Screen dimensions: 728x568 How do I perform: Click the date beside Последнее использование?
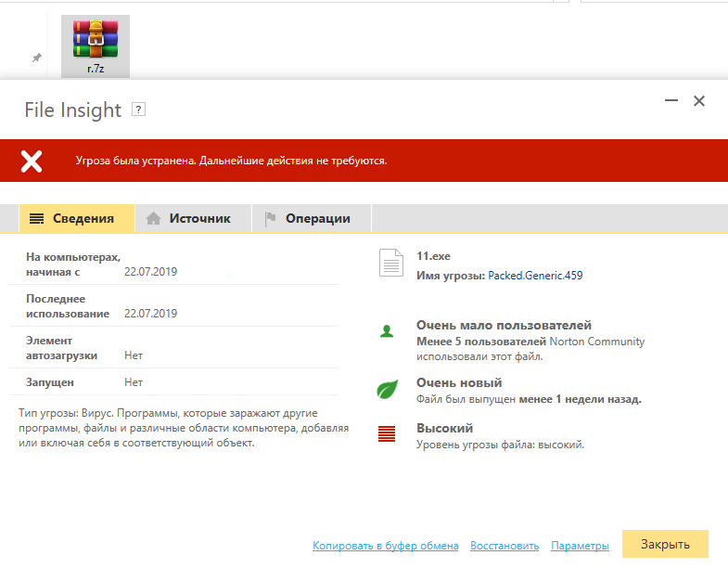click(x=150, y=314)
